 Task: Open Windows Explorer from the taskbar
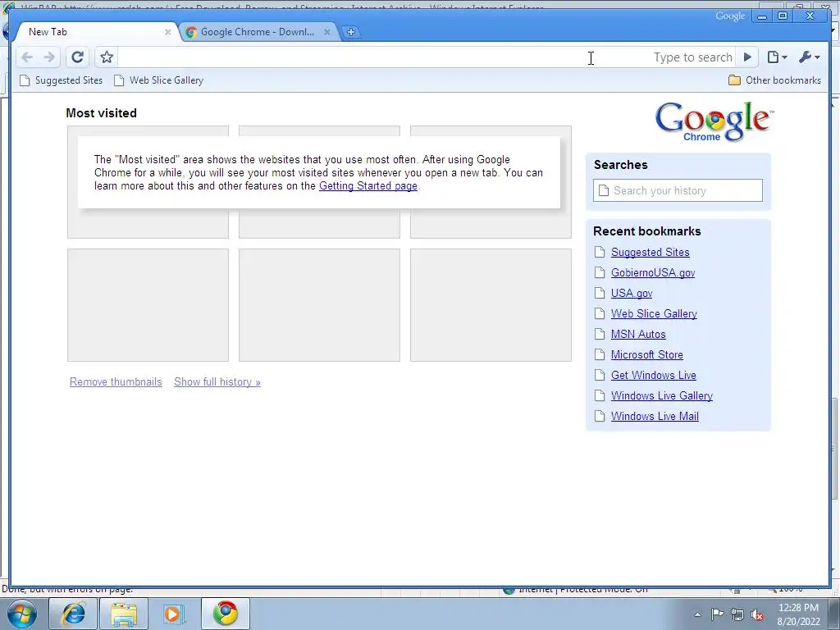(x=124, y=614)
